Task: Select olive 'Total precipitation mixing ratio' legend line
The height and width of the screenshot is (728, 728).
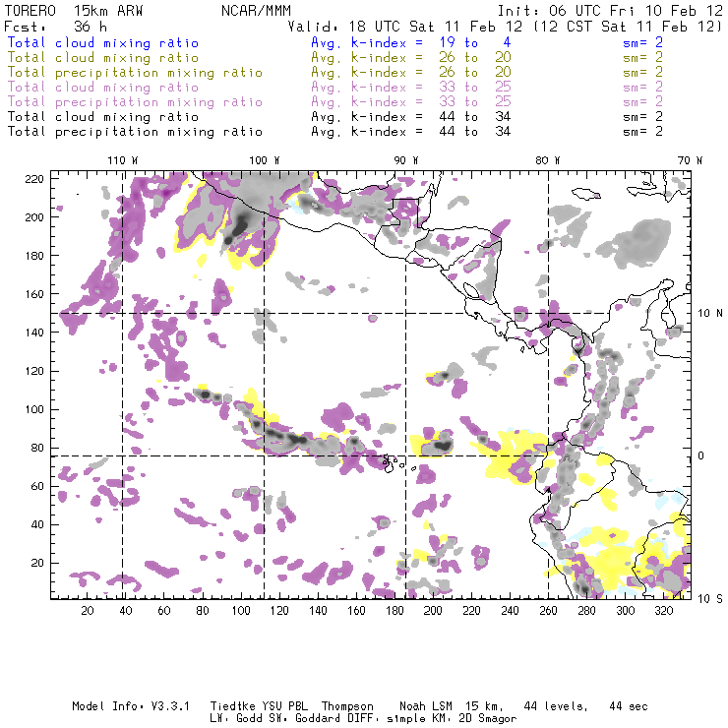Action: coord(135,73)
